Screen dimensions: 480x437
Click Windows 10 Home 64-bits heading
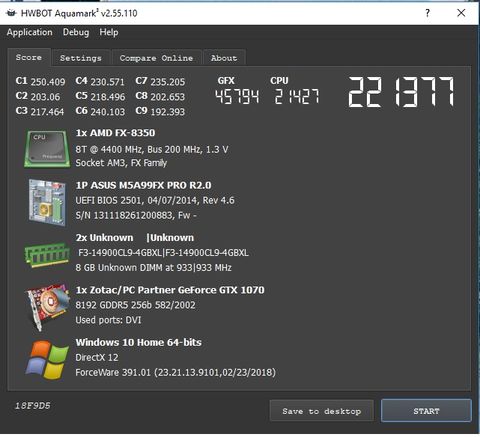(x=139, y=342)
